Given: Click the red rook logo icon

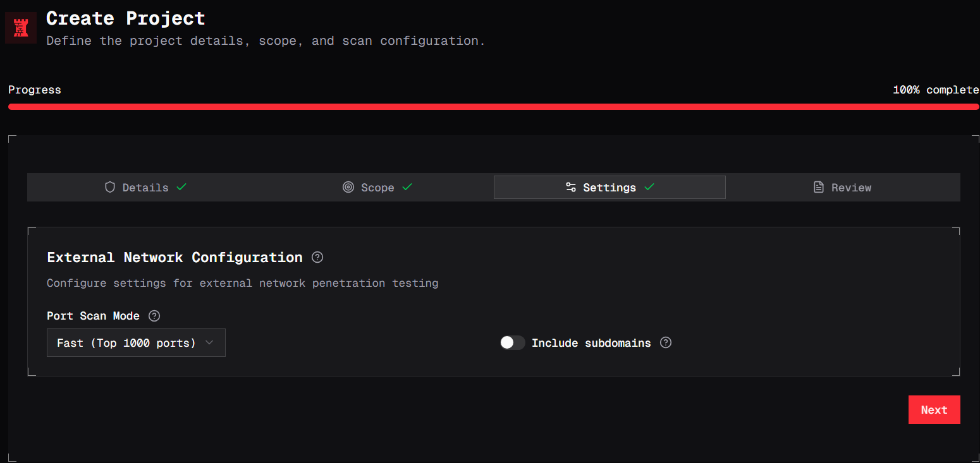Looking at the screenshot, I should [x=21, y=28].
